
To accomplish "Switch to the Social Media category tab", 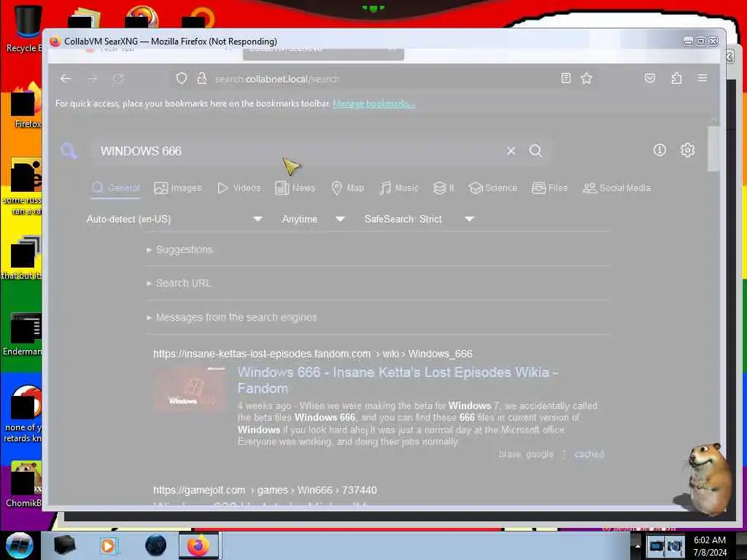I will point(616,188).
